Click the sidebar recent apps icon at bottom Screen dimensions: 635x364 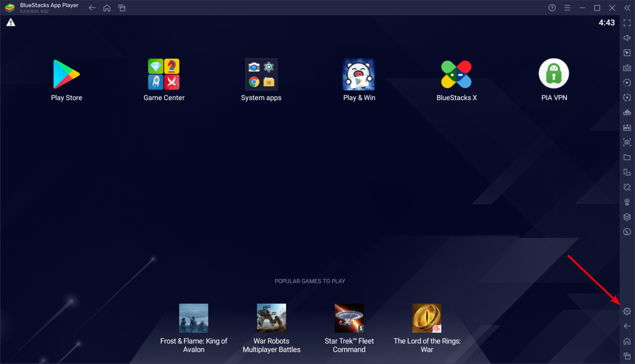[627, 356]
